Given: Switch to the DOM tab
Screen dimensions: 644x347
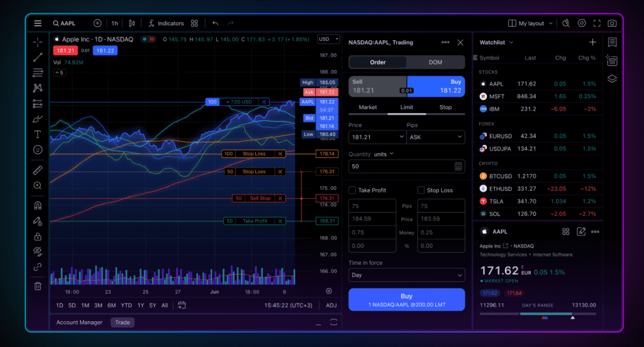Looking at the screenshot, I should click(435, 62).
